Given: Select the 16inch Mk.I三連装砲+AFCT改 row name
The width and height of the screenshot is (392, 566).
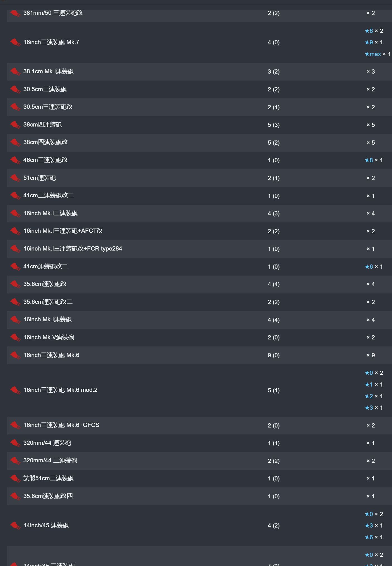Looking at the screenshot, I should click(63, 231).
